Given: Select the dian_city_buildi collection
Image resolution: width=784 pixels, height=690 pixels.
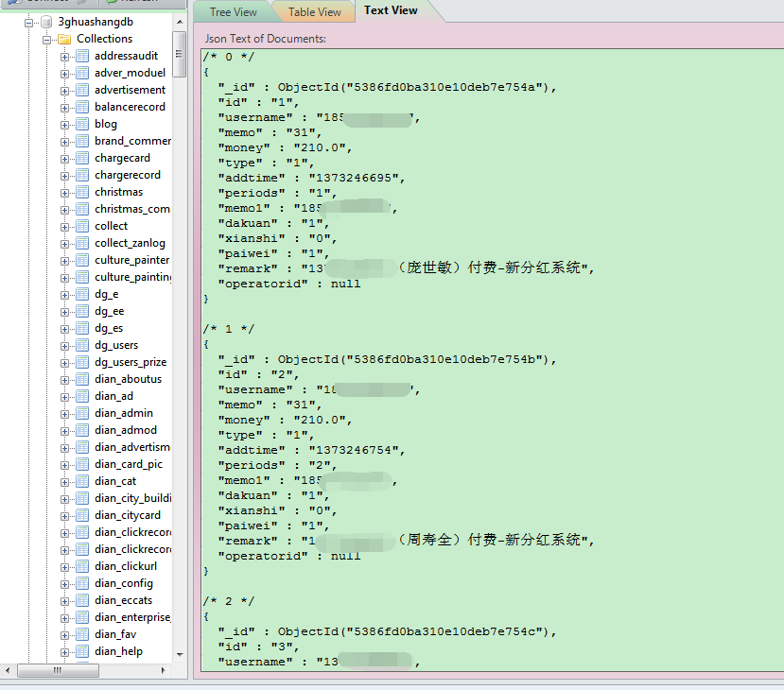Looking at the screenshot, I should pos(133,498).
